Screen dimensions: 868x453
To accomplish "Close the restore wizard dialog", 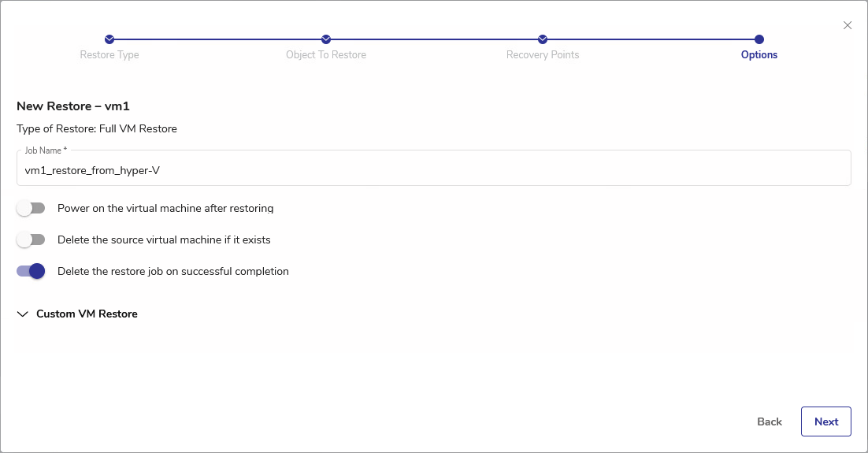I will click(848, 25).
